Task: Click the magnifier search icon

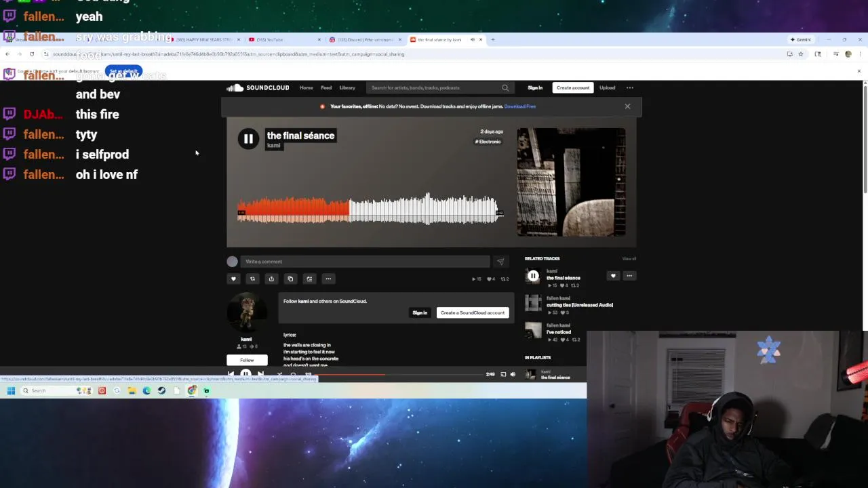Action: pyautogui.click(x=505, y=87)
